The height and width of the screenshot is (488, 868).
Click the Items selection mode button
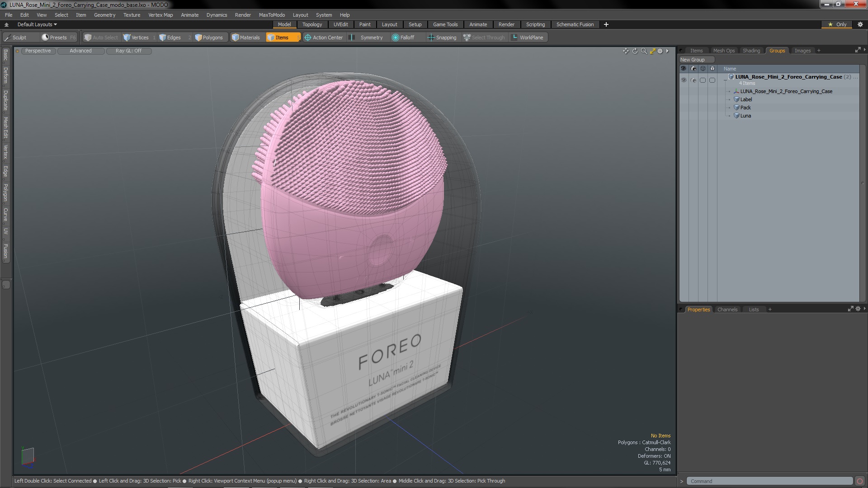tap(283, 38)
